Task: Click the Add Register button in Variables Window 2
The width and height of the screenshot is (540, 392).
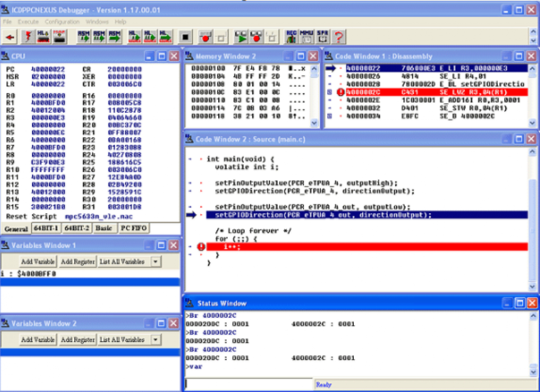Action: point(79,339)
